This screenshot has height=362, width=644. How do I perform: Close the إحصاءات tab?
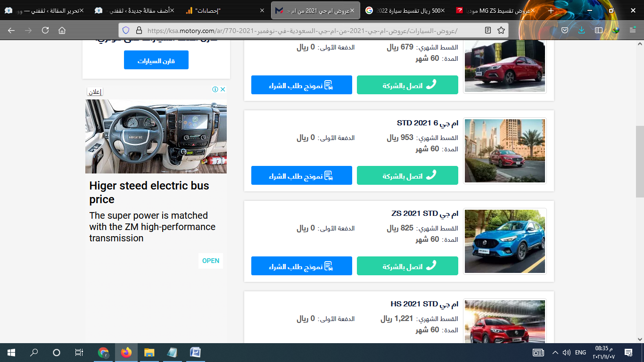click(262, 10)
